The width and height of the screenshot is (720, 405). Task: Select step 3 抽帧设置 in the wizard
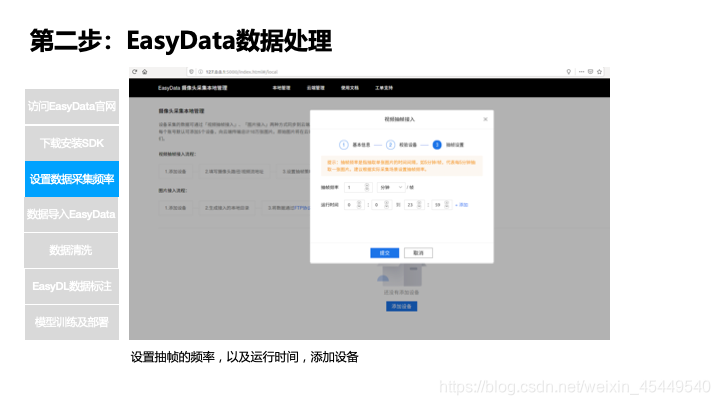pyautogui.click(x=448, y=145)
